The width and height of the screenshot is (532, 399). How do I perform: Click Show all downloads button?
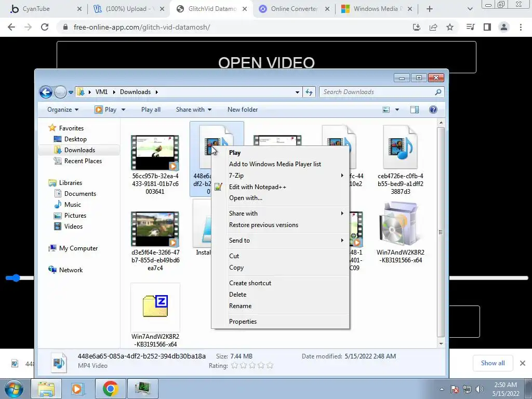coord(493,363)
